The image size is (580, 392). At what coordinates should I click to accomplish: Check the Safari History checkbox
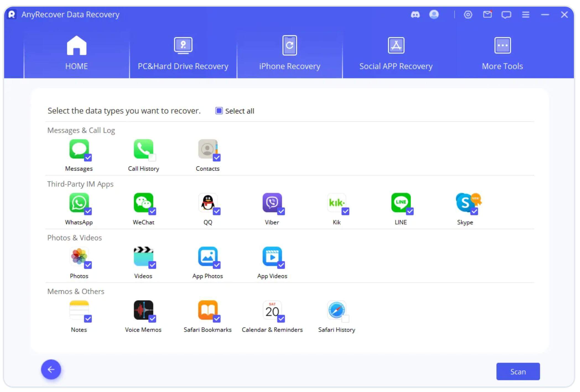pos(345,319)
